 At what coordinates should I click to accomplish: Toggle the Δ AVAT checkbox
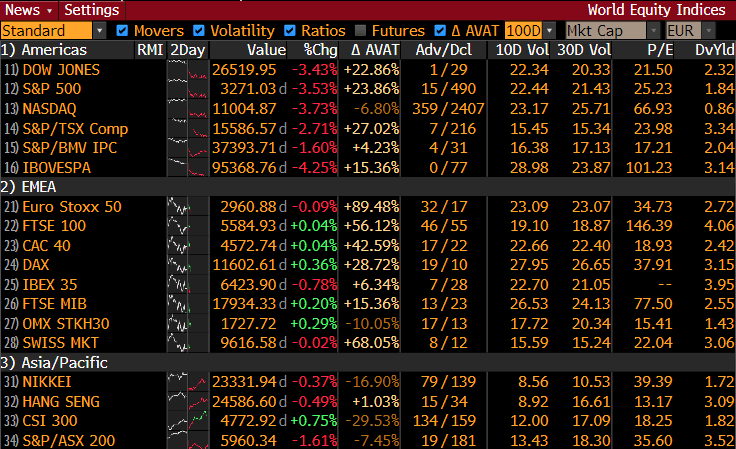[440, 31]
